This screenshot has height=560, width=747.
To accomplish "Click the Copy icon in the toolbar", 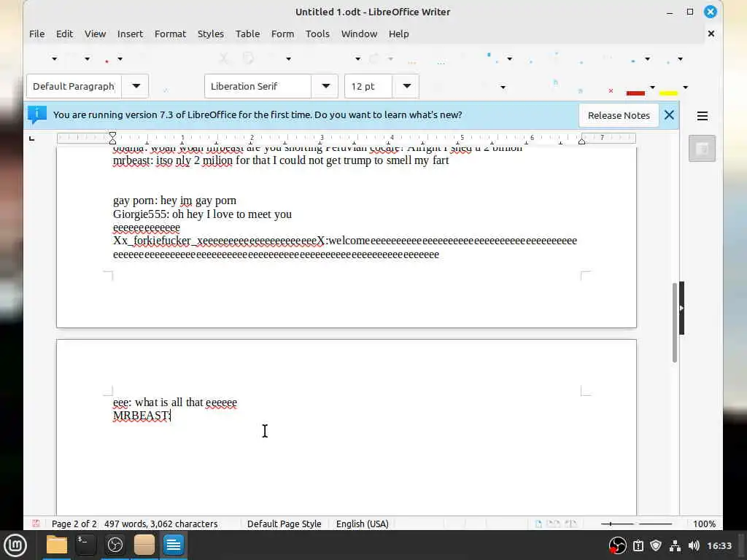I will click(x=248, y=58).
